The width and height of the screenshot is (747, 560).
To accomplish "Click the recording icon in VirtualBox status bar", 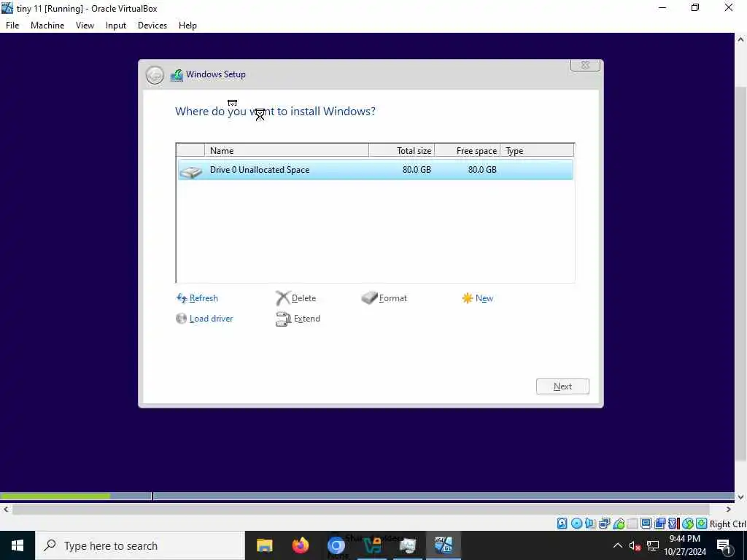I will click(x=659, y=524).
